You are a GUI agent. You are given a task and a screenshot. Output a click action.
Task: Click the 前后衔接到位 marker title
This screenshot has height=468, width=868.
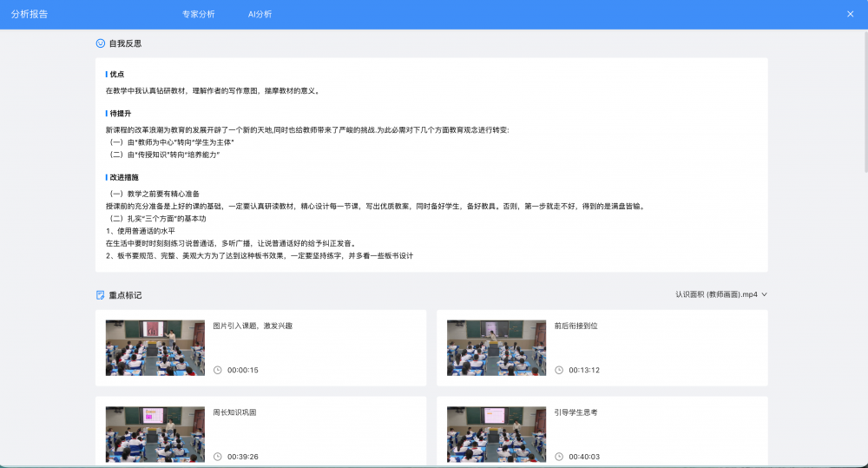click(576, 326)
